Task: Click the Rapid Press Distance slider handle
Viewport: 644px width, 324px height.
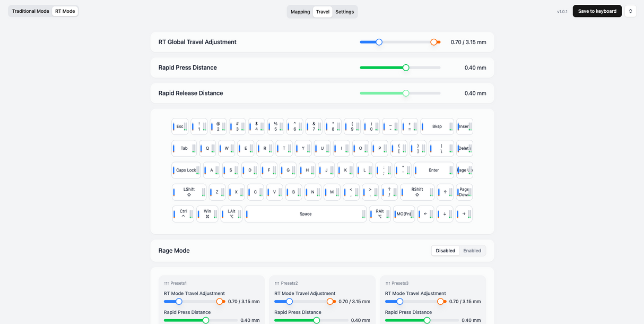Action: [406, 67]
